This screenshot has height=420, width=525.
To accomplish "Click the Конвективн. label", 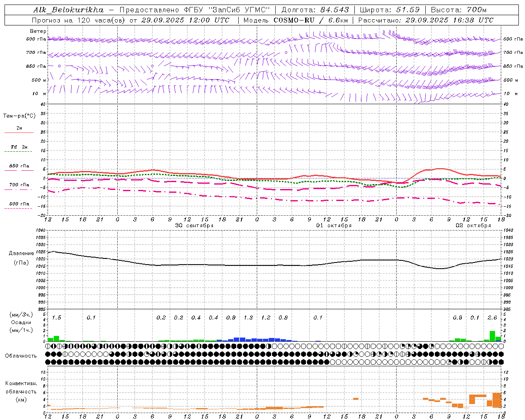I will 21,383.
